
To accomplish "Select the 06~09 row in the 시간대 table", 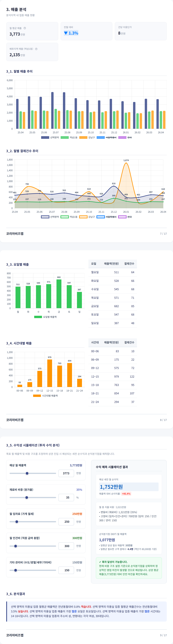I will click(113, 360).
